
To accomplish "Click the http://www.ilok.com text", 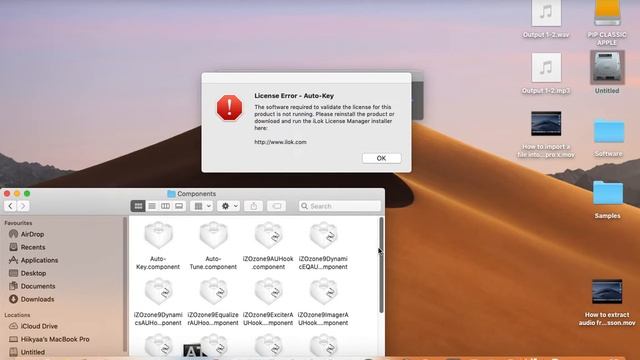I will pyautogui.click(x=280, y=142).
